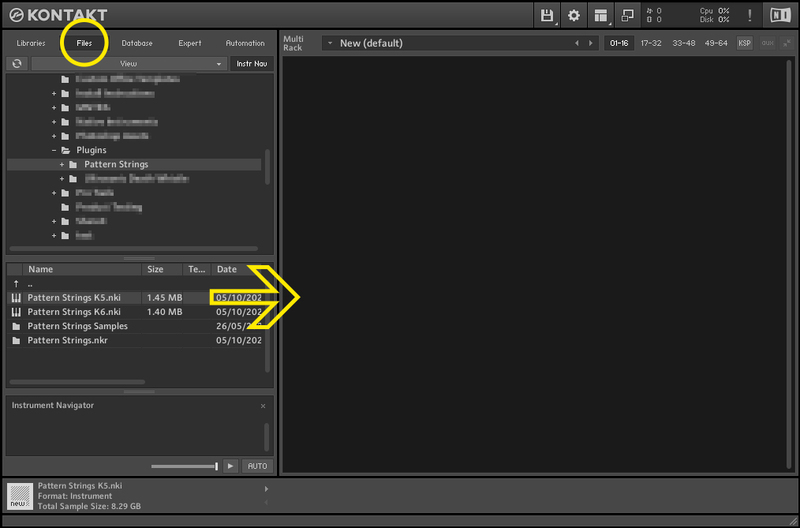Toggle the KSP multi script editor
This screenshot has width=800, height=528.
point(744,43)
